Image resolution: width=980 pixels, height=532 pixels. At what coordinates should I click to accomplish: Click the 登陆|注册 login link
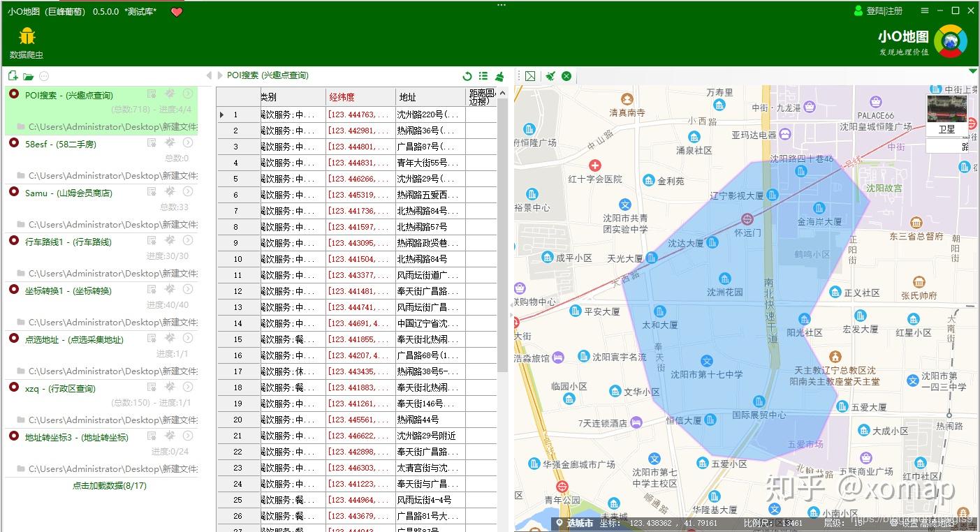884,10
